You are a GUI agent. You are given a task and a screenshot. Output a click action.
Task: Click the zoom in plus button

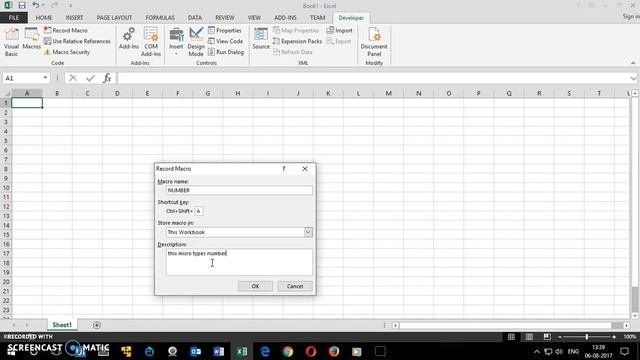[x=614, y=337]
